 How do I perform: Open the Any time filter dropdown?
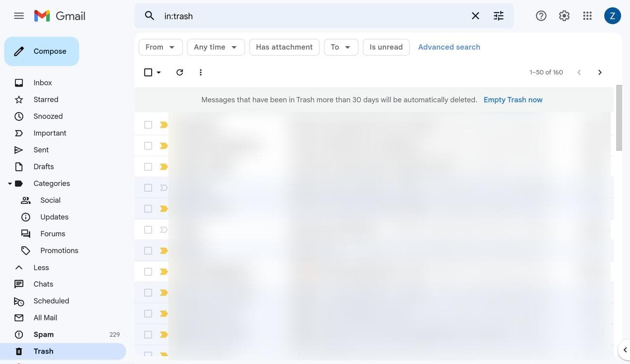pos(216,46)
